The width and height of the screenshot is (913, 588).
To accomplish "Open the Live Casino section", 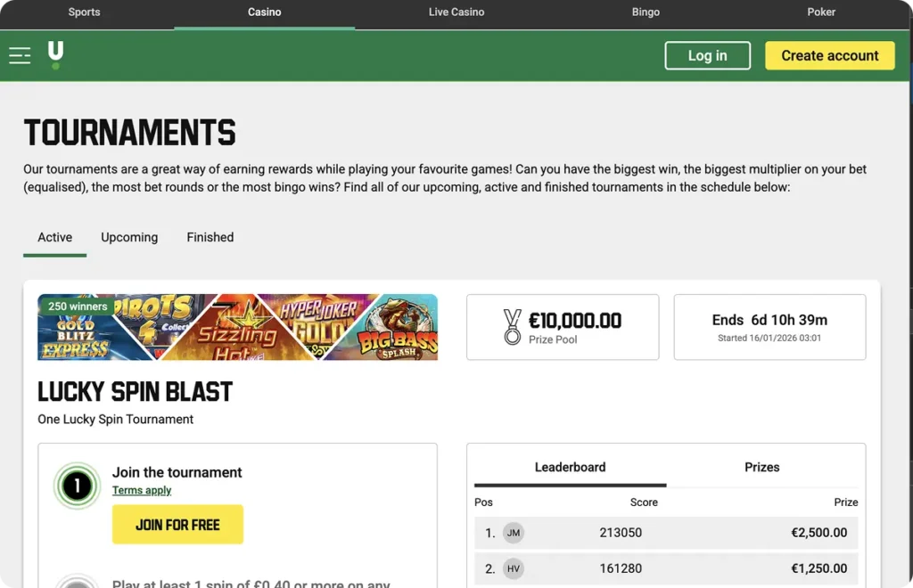I will (456, 12).
